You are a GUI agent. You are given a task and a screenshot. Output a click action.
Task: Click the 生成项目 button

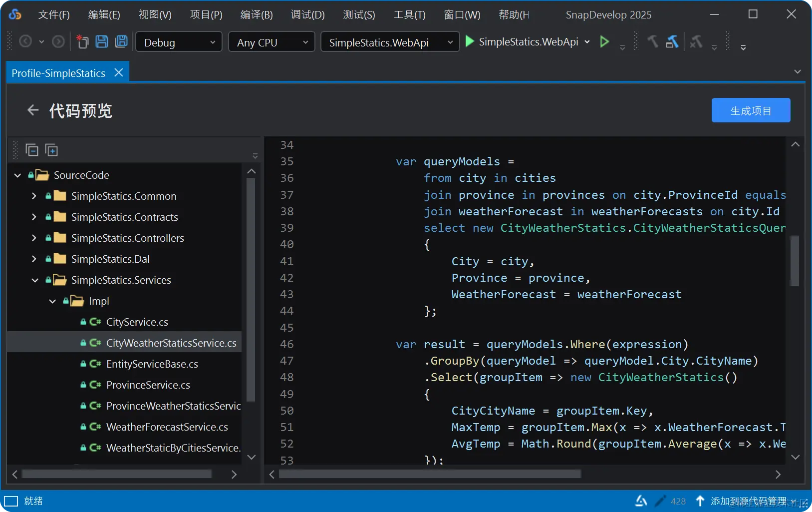(751, 110)
